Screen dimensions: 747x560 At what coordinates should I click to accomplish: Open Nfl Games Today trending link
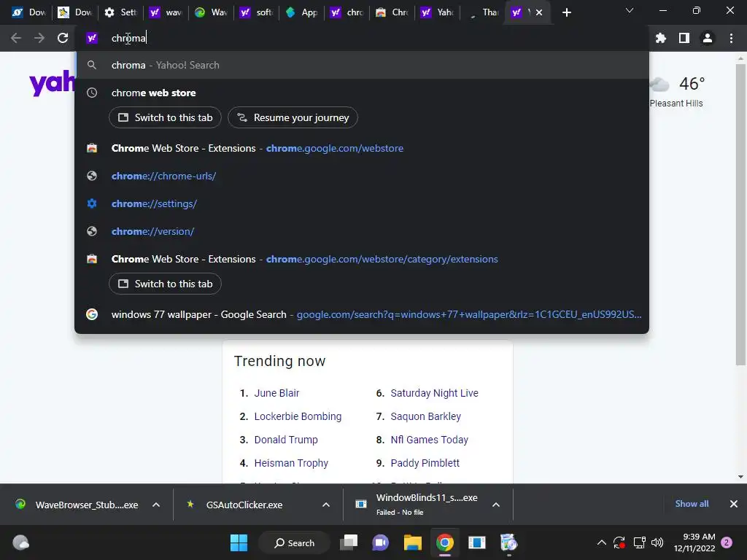pyautogui.click(x=429, y=440)
